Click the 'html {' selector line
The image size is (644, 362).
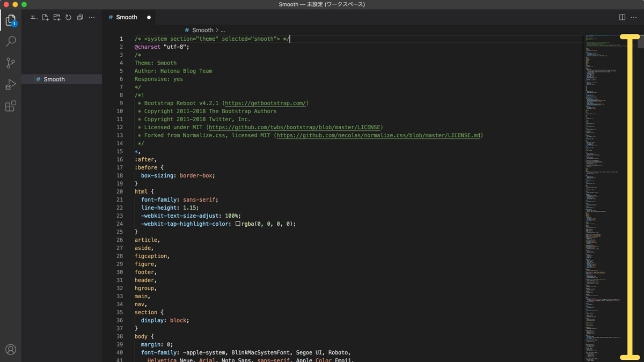(144, 191)
